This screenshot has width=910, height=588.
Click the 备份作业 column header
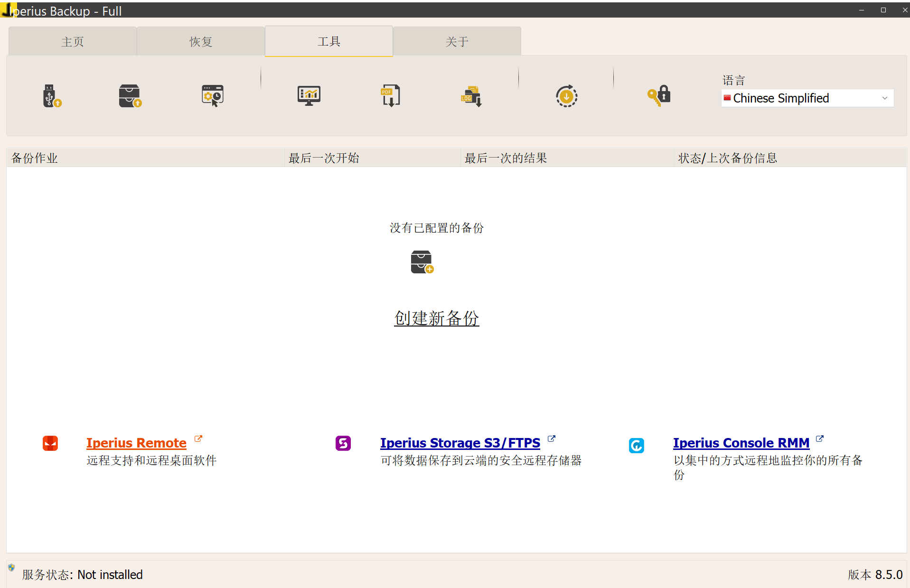[146, 158]
